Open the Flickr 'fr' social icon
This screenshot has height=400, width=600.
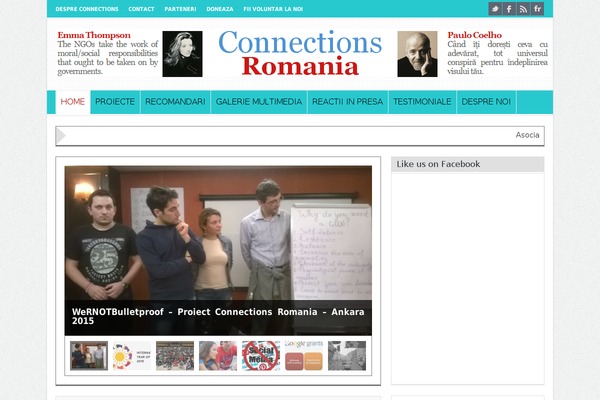[537, 9]
